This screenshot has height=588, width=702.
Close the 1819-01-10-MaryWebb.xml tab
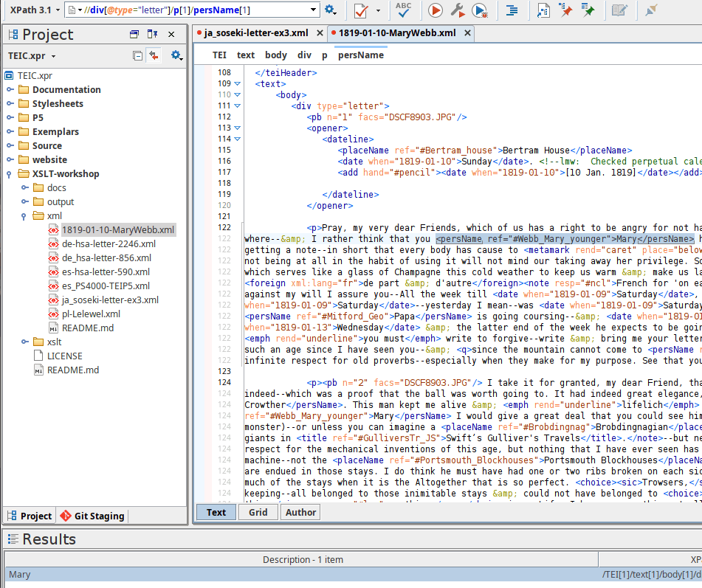coord(467,33)
